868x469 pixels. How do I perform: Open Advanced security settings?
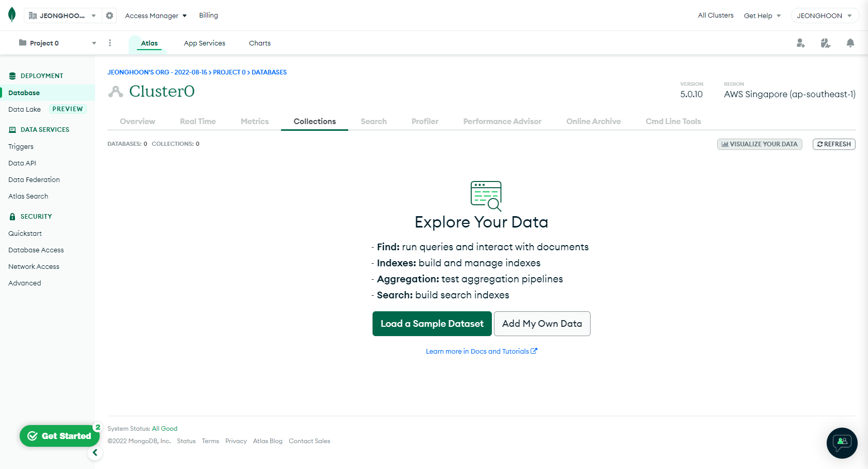click(x=25, y=283)
